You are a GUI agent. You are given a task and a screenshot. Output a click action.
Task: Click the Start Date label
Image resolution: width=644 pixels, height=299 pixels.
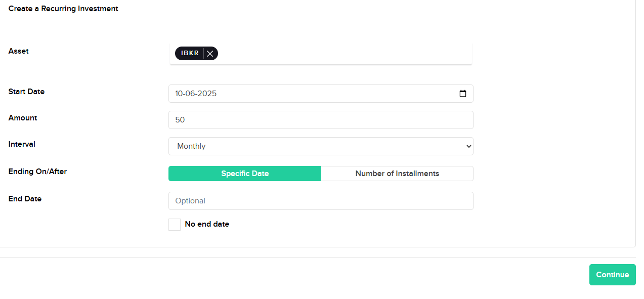pyautogui.click(x=26, y=92)
